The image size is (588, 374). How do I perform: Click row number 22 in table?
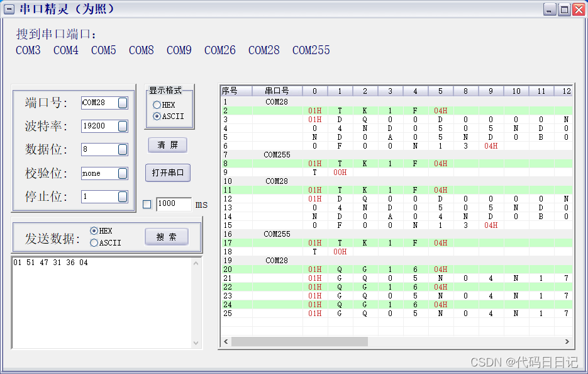point(228,287)
